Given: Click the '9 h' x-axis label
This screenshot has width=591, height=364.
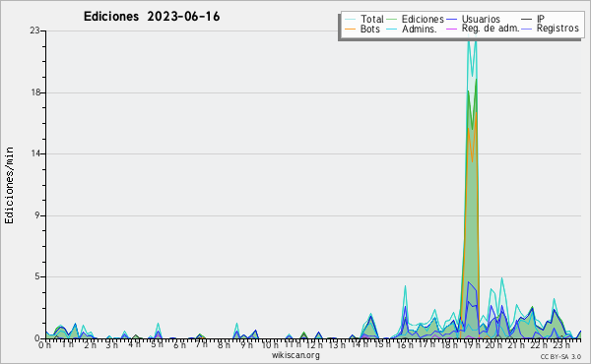Looking at the screenshot, I should (x=246, y=344).
